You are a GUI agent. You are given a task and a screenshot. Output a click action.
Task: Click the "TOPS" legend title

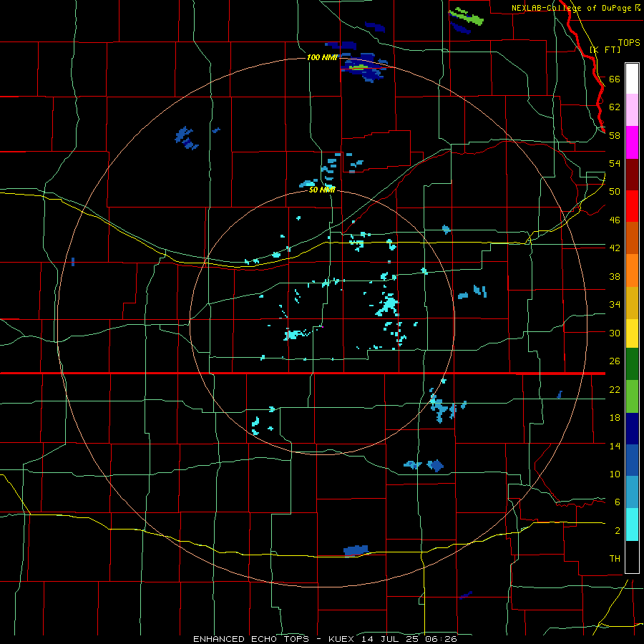[629, 42]
